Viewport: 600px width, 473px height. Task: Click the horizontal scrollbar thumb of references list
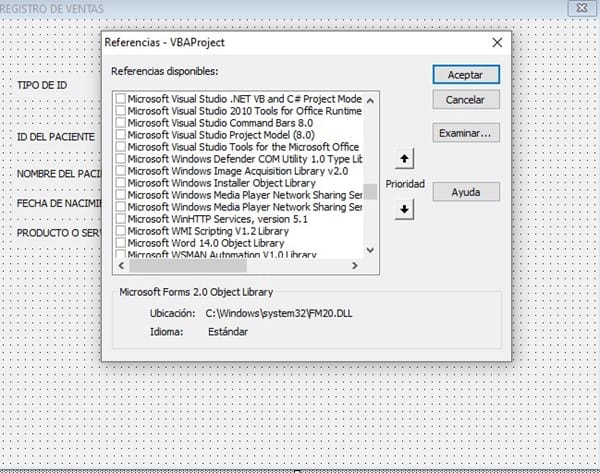[188, 265]
